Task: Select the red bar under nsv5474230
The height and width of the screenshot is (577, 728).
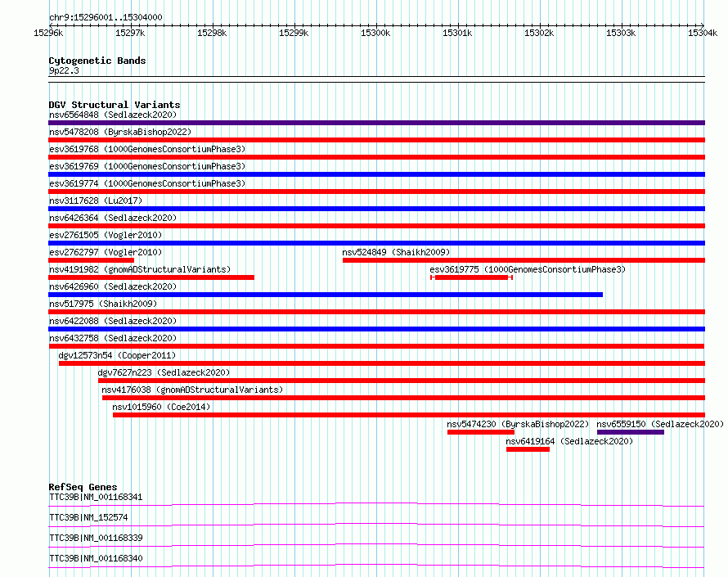Action: tap(481, 432)
